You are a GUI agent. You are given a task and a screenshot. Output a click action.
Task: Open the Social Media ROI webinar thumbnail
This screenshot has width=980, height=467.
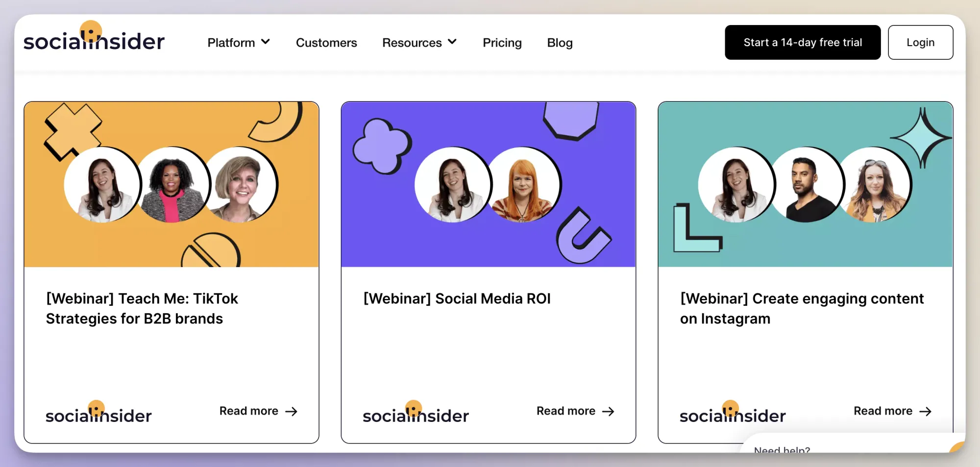(x=489, y=184)
